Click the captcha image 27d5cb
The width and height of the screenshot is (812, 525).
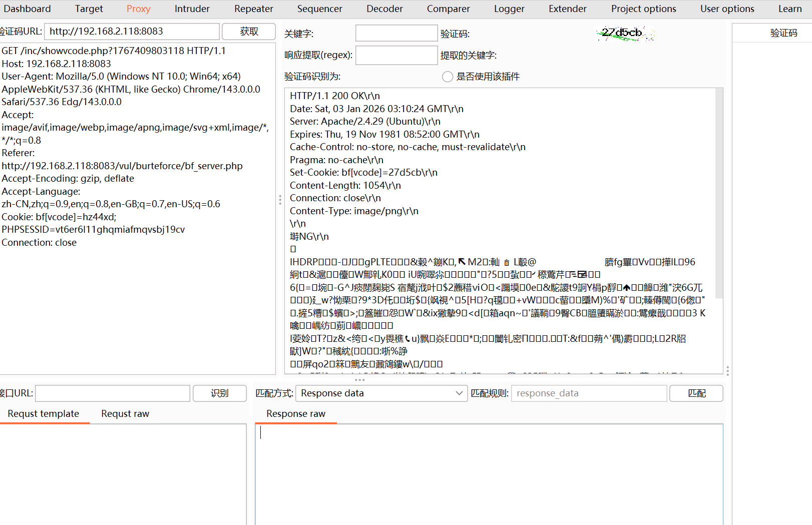tap(624, 34)
